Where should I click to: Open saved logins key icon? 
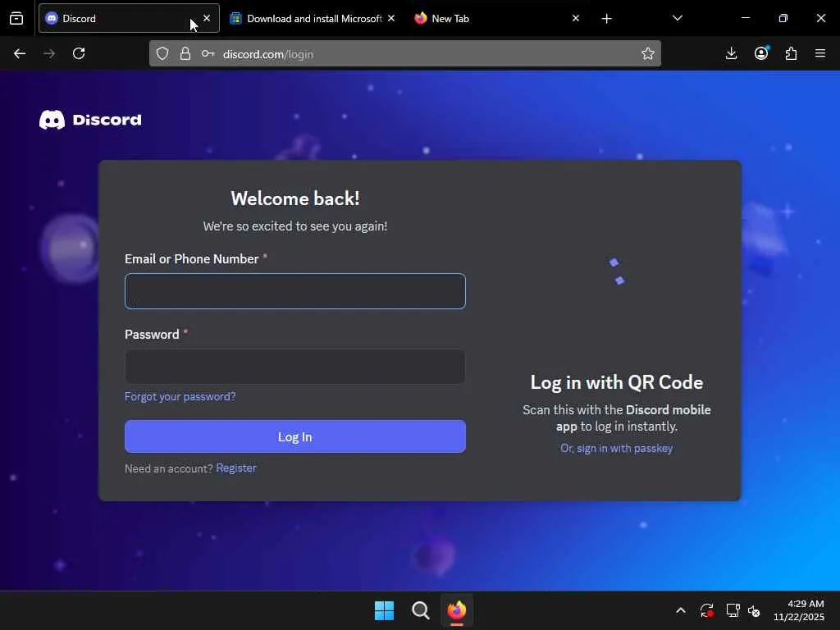pos(208,53)
